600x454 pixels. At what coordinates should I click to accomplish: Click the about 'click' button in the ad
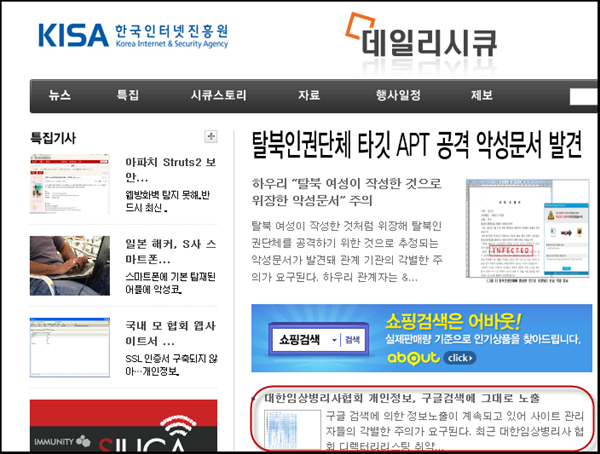[459, 357]
